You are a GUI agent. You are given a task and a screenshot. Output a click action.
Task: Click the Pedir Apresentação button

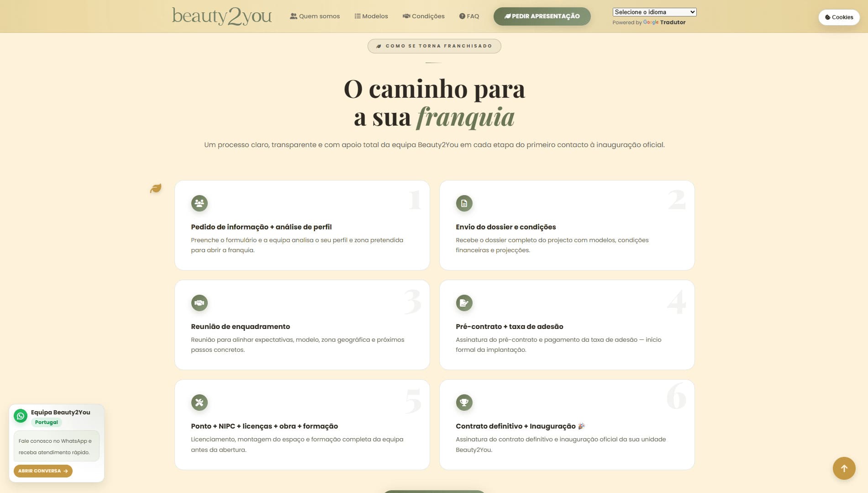pyautogui.click(x=542, y=16)
